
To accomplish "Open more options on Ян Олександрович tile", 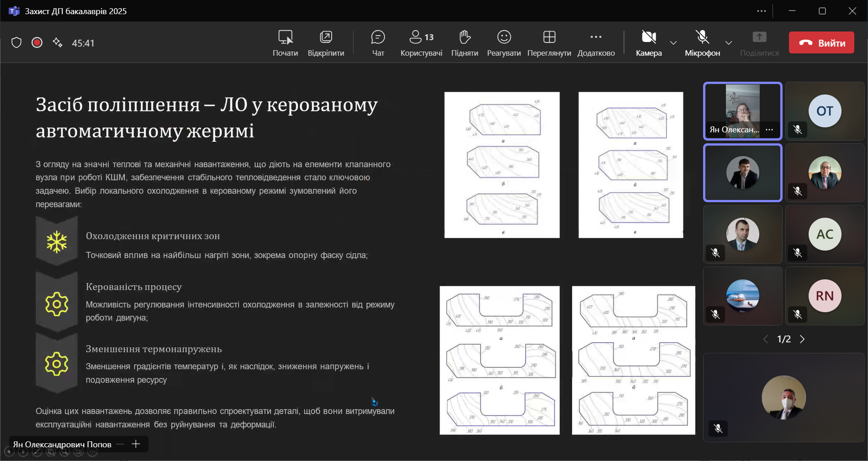I will coord(770,130).
